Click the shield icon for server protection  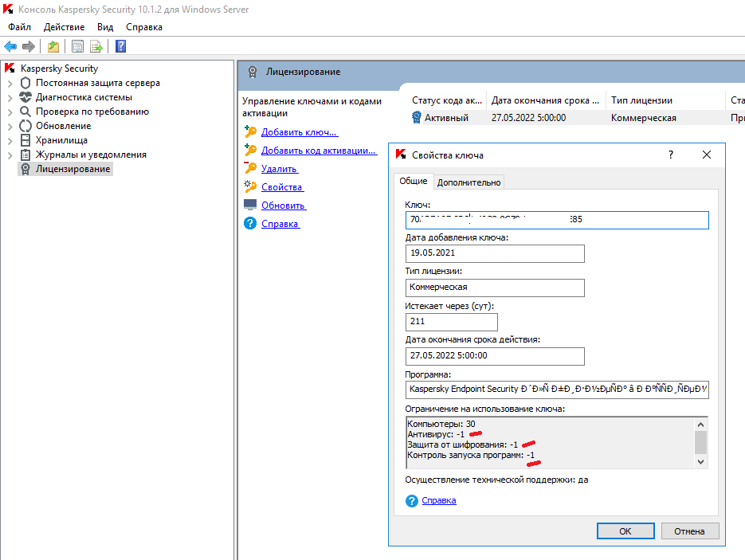click(x=25, y=83)
